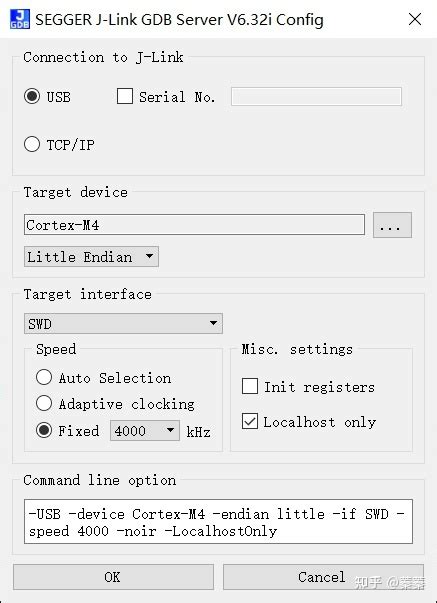Click the Cancel button
The width and height of the screenshot is (437, 603).
(x=323, y=577)
